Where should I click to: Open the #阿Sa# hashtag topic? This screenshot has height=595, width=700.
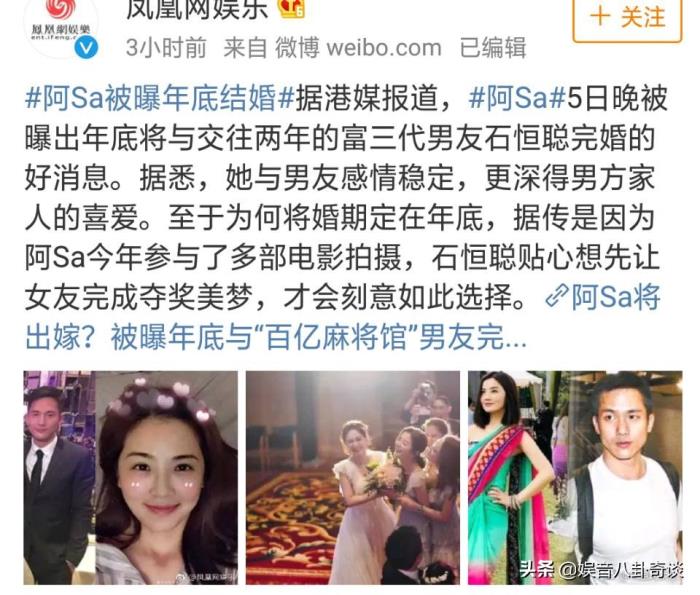coord(517,99)
